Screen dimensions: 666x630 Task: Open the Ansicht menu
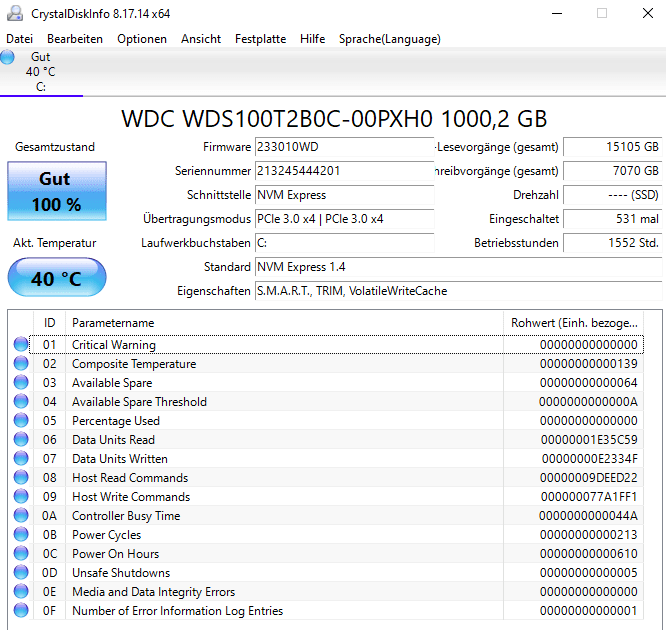201,39
